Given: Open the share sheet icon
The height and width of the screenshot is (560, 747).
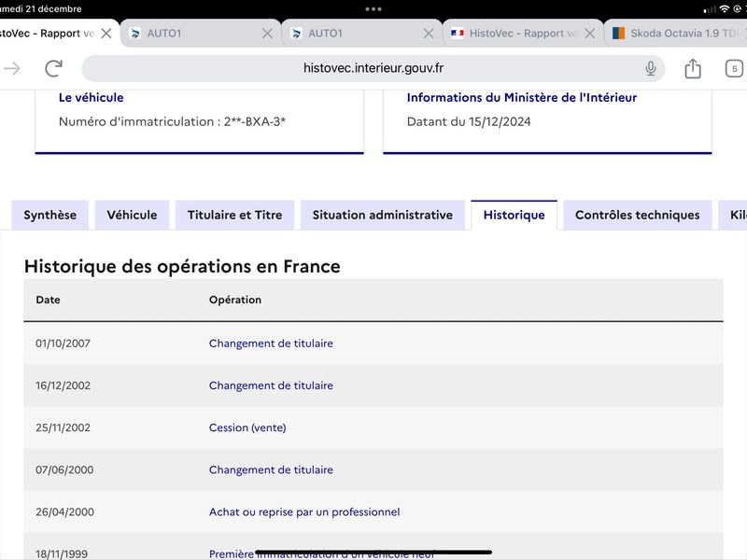Looking at the screenshot, I should tap(692, 68).
